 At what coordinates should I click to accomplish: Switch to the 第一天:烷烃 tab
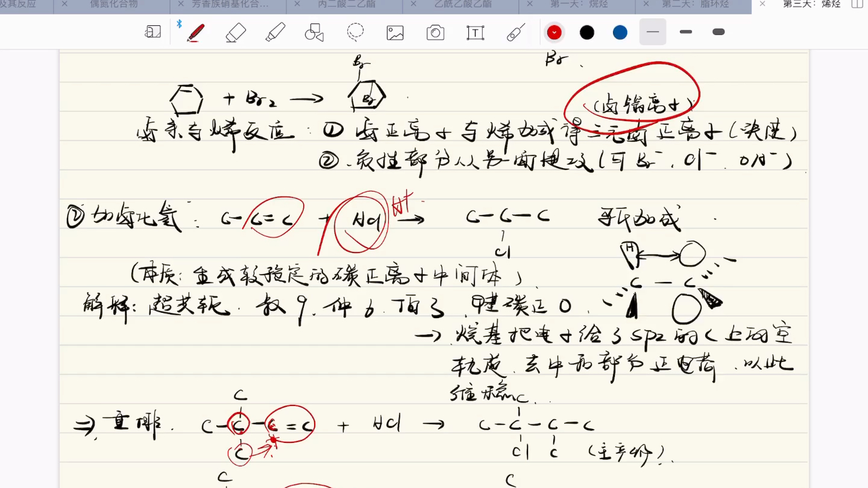(x=579, y=4)
